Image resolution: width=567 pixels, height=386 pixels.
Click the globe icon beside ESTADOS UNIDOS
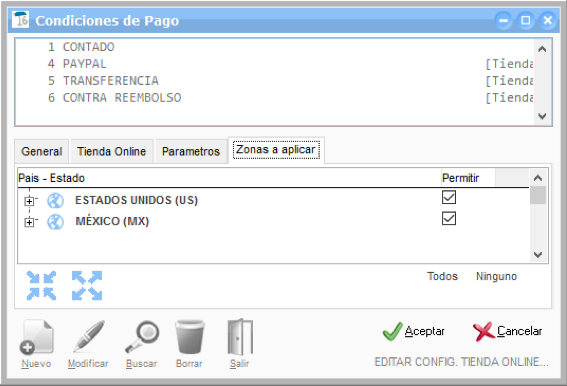55,200
